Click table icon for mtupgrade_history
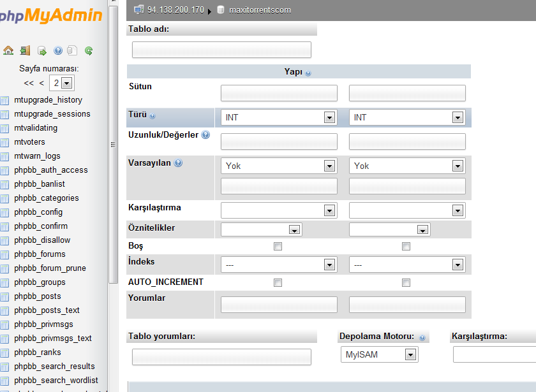This screenshot has height=392, width=536. click(4, 101)
